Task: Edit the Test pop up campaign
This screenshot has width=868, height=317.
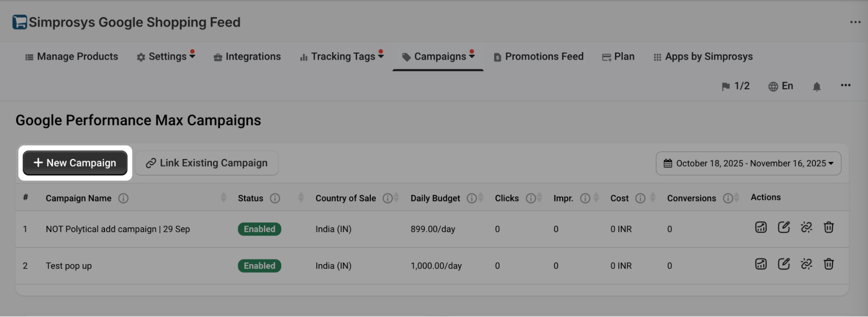Action: coord(784,264)
